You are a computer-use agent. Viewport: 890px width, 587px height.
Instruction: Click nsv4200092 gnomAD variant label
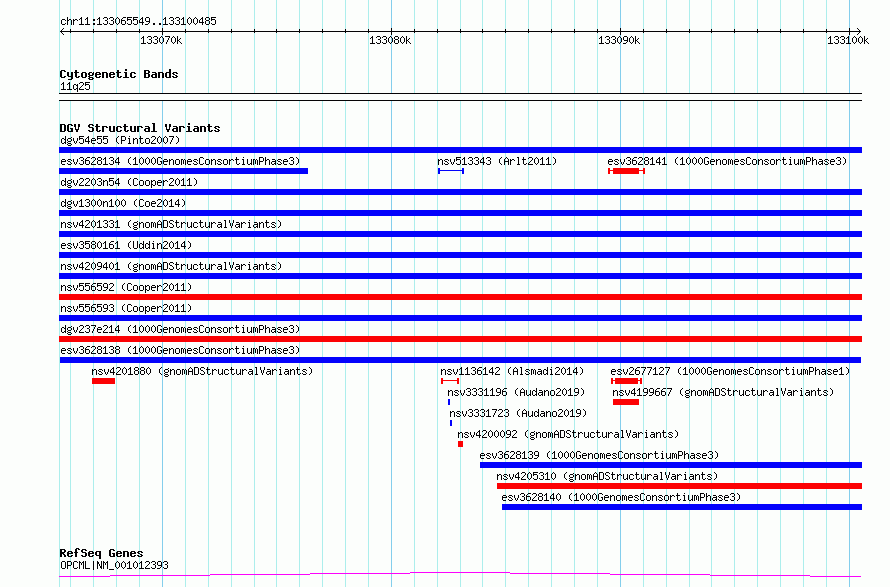click(x=568, y=434)
